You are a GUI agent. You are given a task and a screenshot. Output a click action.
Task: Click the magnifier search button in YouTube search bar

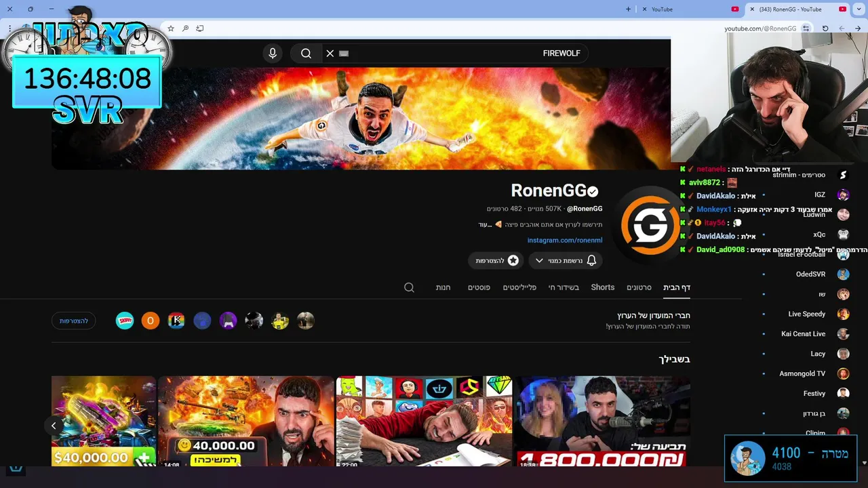[x=306, y=54]
